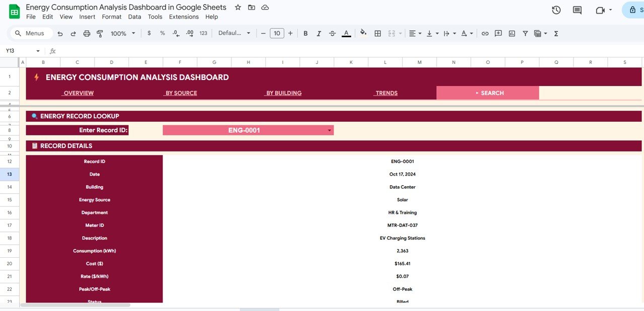This screenshot has height=311, width=644.
Task: Insert a link using the toolbar icon
Action: point(485,33)
